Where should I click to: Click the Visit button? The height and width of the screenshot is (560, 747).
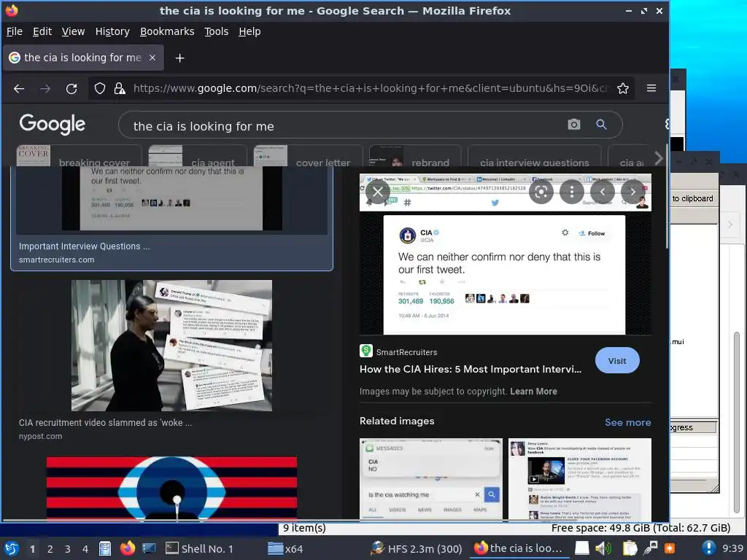click(617, 360)
